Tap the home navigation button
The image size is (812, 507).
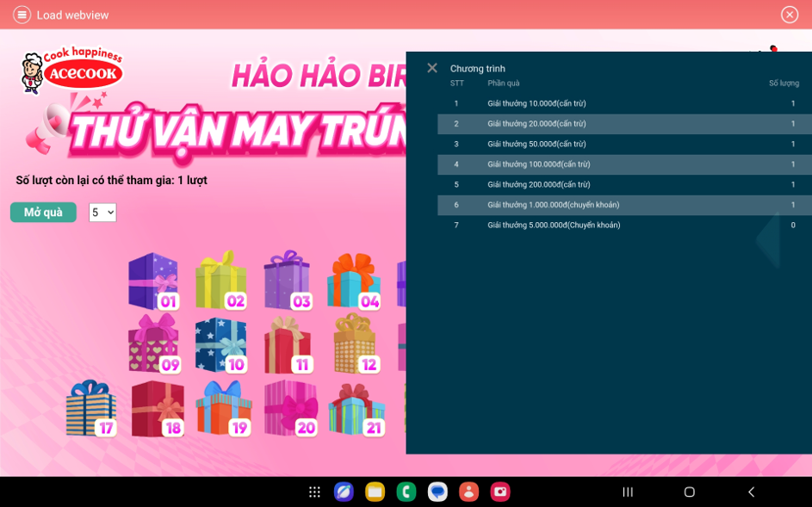coord(689,492)
